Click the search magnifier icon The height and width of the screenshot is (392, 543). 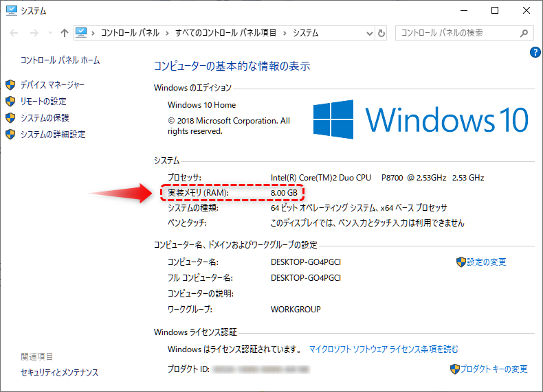(524, 33)
